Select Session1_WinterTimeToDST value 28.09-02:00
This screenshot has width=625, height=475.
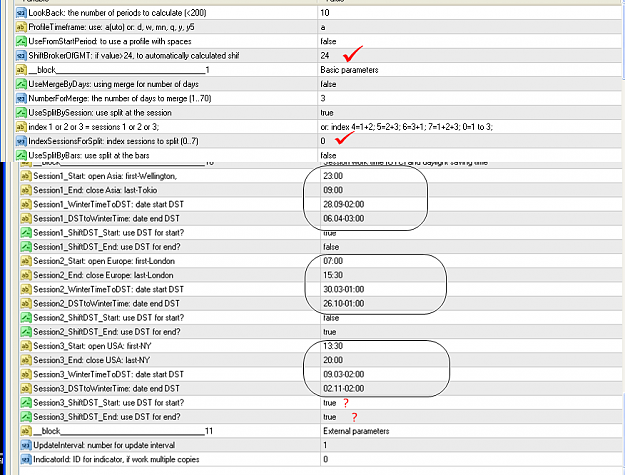point(344,204)
